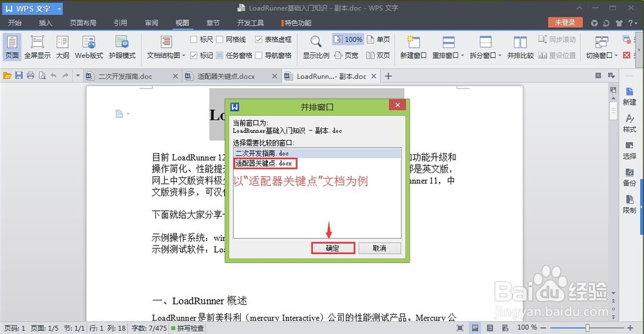644x334 pixels.
Task: Click the print preview icon
Action: click(42, 75)
